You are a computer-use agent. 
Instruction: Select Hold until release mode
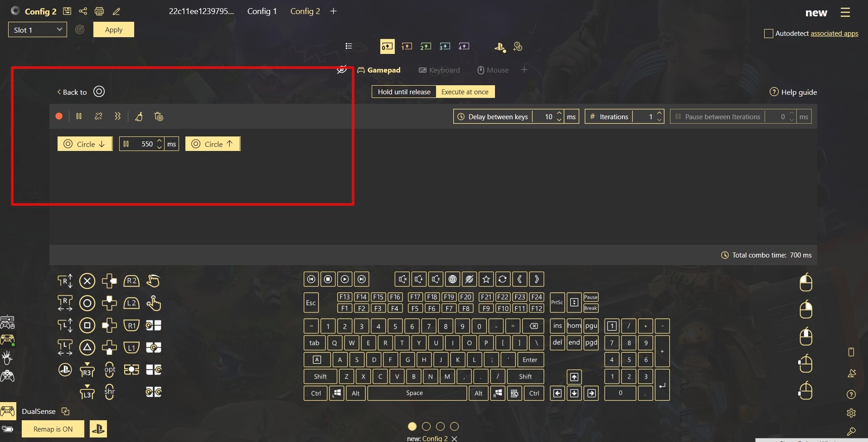click(x=404, y=92)
